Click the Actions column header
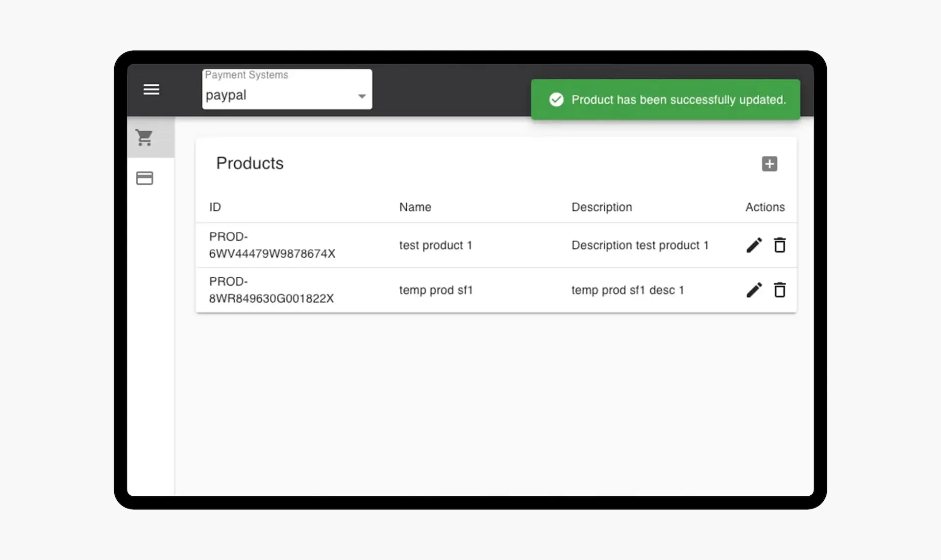Screen dimensions: 941x560 [765, 207]
